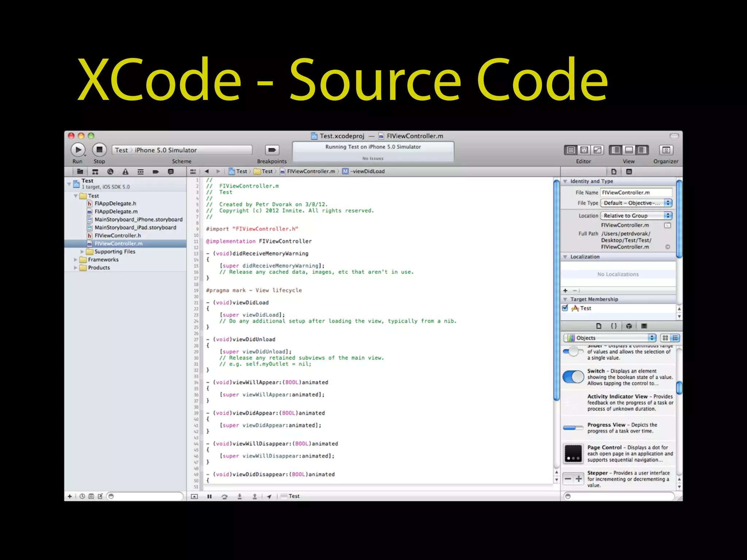Go forward in editor history
Viewport: 747px width, 560px height.
pos(218,171)
